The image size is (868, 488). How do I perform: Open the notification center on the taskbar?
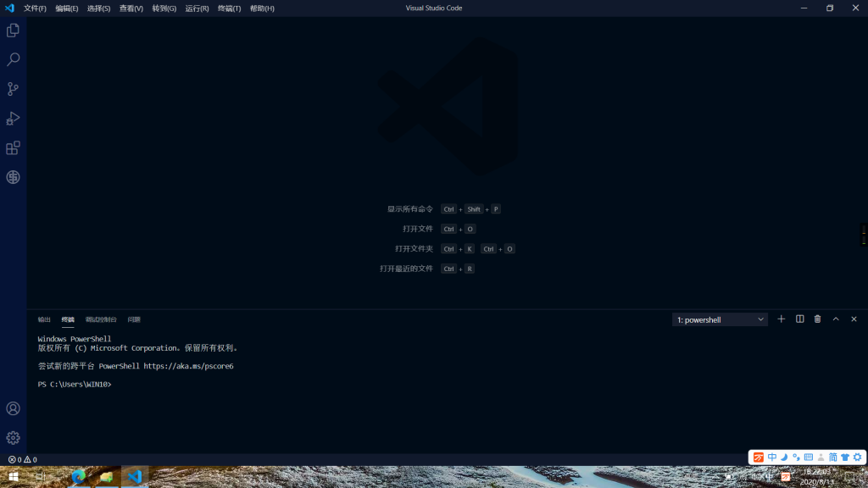[x=850, y=477]
